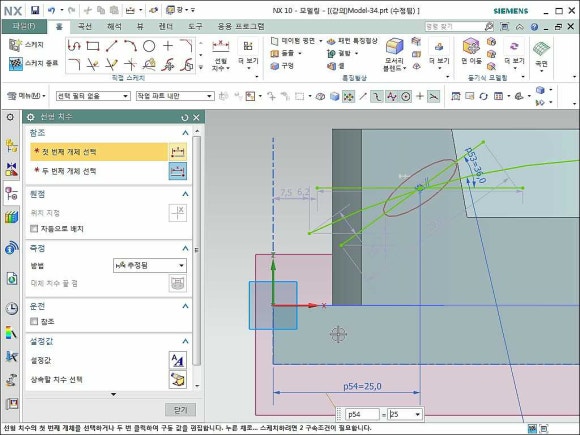Select the Line sketch tool
This screenshot has height=435, width=580.
[111, 46]
